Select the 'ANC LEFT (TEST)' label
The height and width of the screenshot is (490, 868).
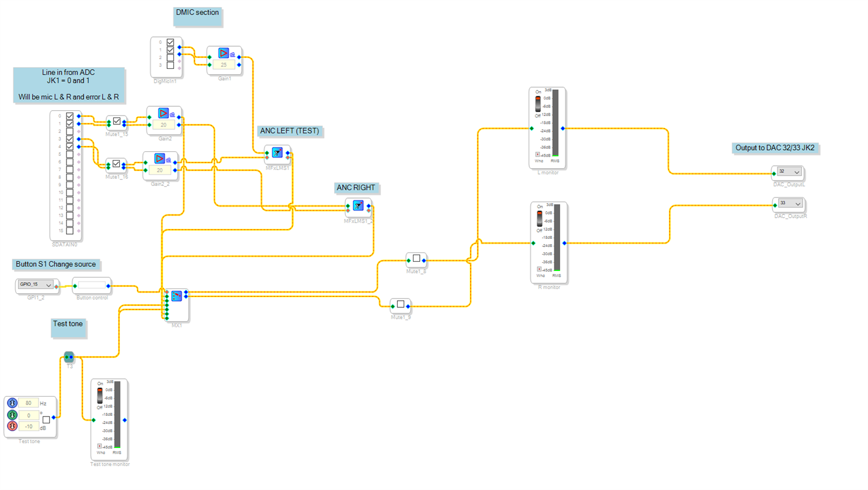click(x=290, y=131)
